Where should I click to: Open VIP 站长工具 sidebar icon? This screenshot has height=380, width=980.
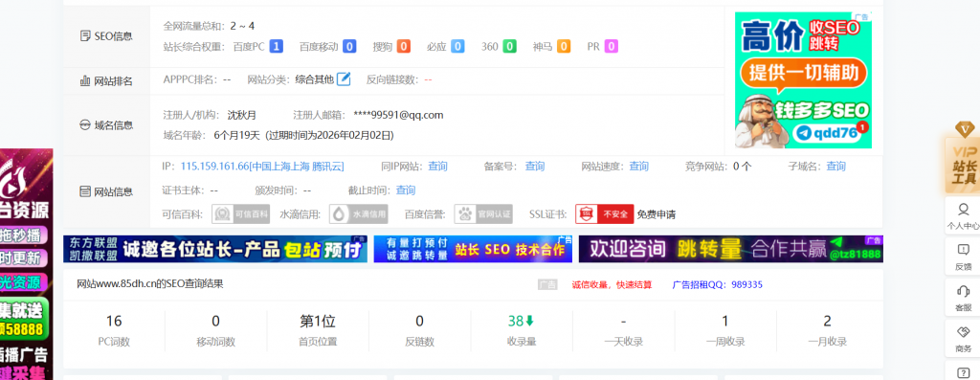[x=964, y=158]
